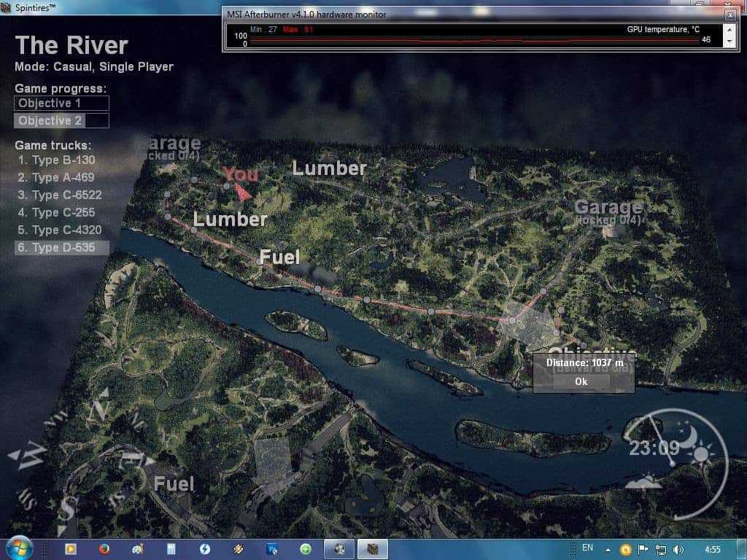Viewport: 747px width, 560px height.
Task: Click the moon icon on the time dial
Action: coord(687,437)
